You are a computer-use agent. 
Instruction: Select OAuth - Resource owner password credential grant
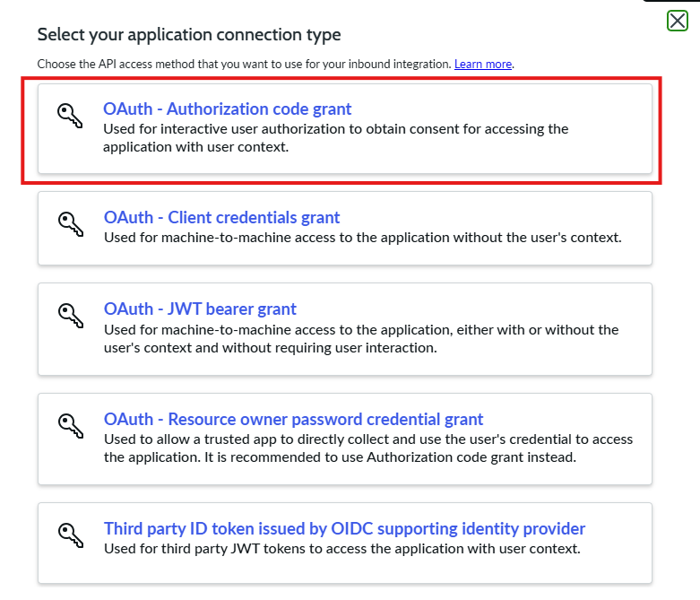(x=293, y=420)
